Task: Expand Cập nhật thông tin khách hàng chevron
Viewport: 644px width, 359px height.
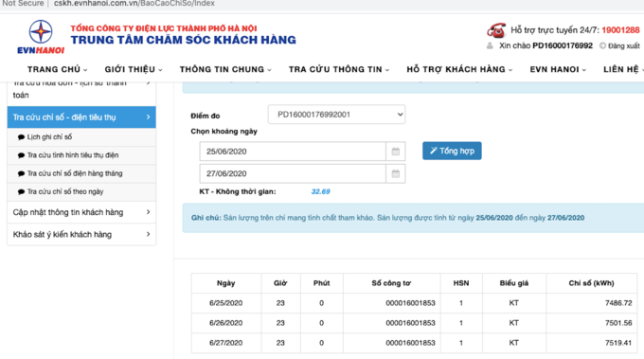Action: coord(149,212)
